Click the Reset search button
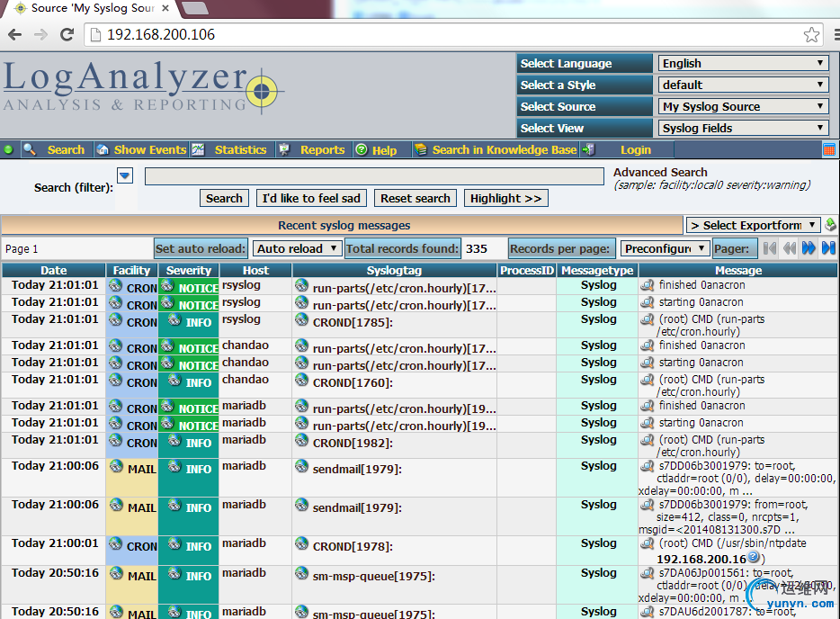This screenshot has height=619, width=840. (416, 198)
